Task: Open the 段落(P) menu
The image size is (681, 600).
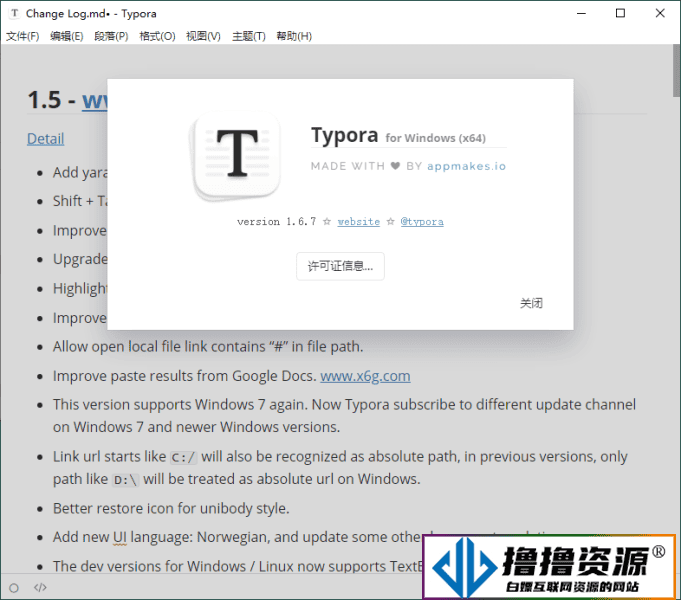Action: click(x=111, y=36)
